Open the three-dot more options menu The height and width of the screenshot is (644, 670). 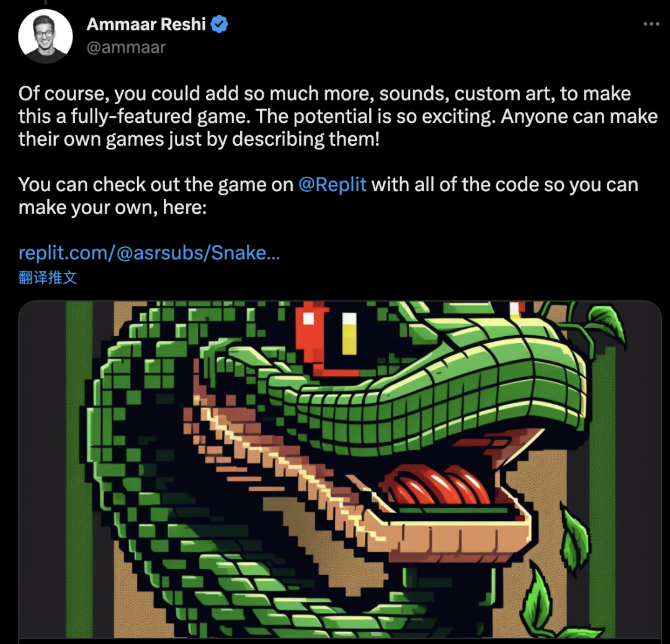coord(651,24)
